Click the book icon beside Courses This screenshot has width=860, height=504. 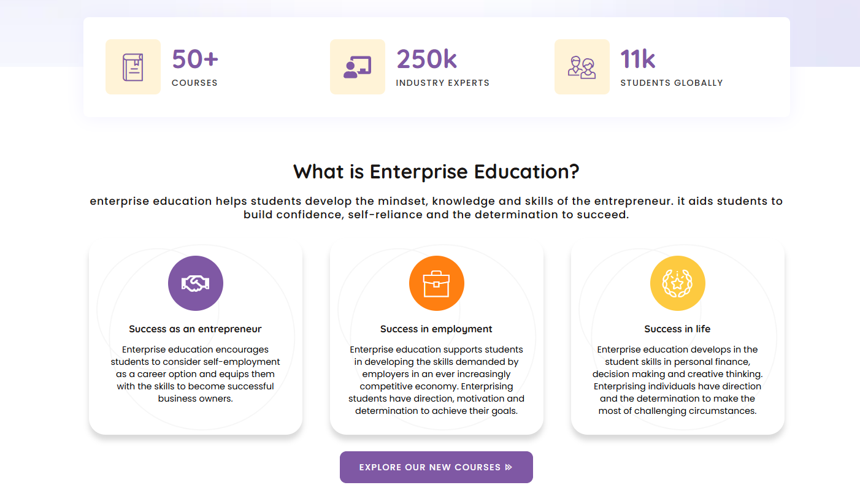pyautogui.click(x=132, y=67)
